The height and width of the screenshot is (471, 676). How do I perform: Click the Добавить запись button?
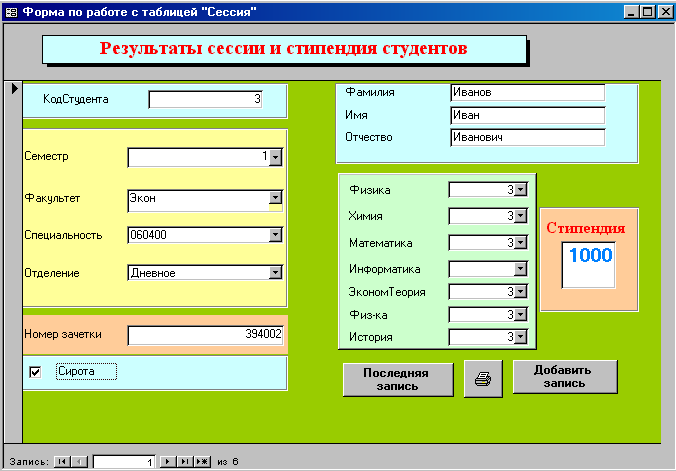click(565, 377)
